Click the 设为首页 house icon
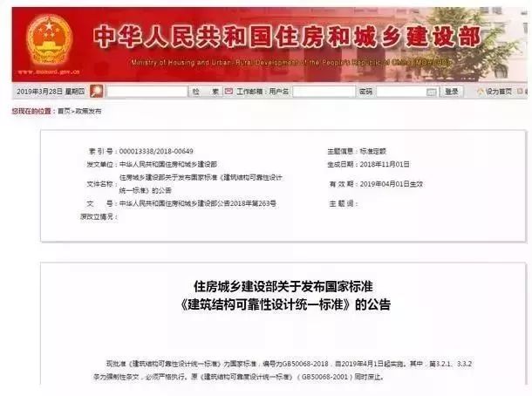Viewport: 532px width, 396px height. pos(481,92)
